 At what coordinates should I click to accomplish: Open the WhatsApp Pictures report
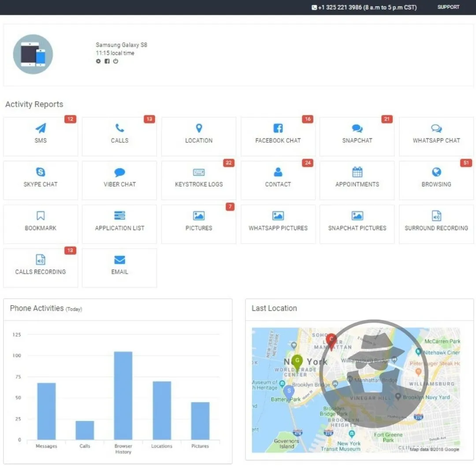(x=278, y=224)
